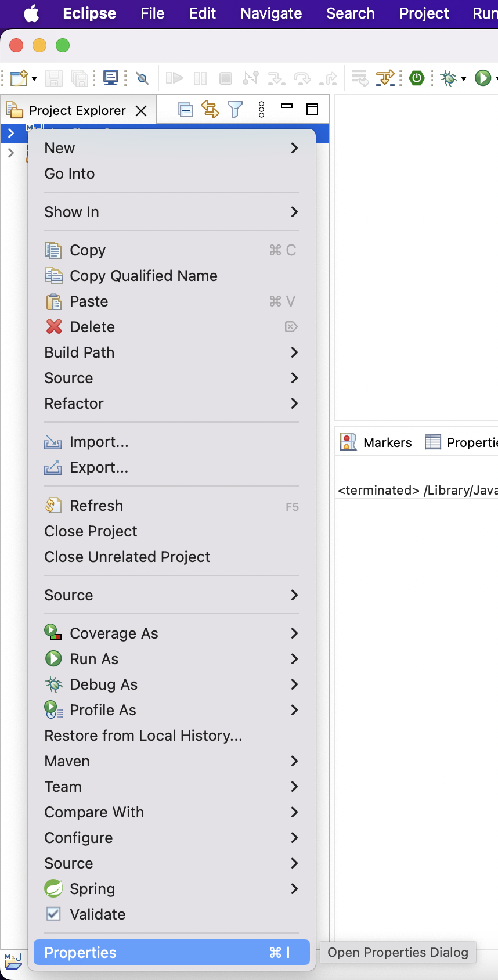Select Properties in the context menu

[x=172, y=953]
